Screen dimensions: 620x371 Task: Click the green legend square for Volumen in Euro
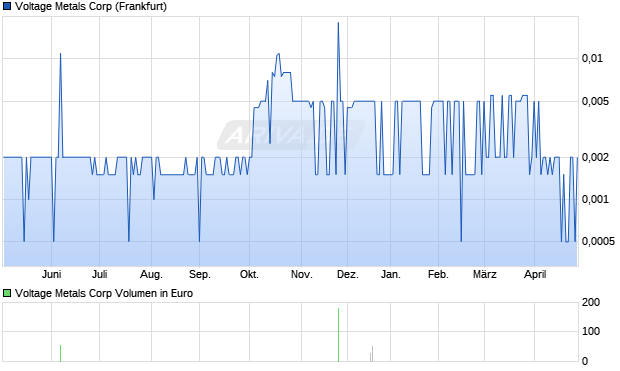[7, 293]
